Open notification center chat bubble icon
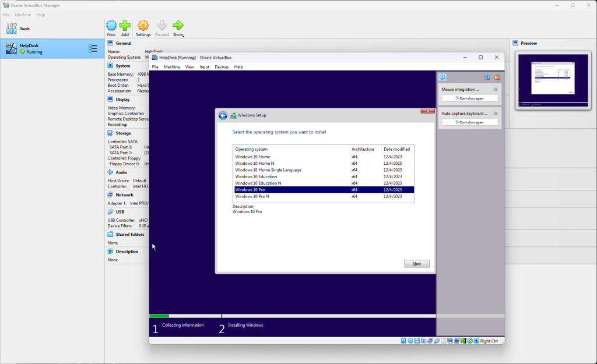This screenshot has width=597, height=364. (443, 77)
